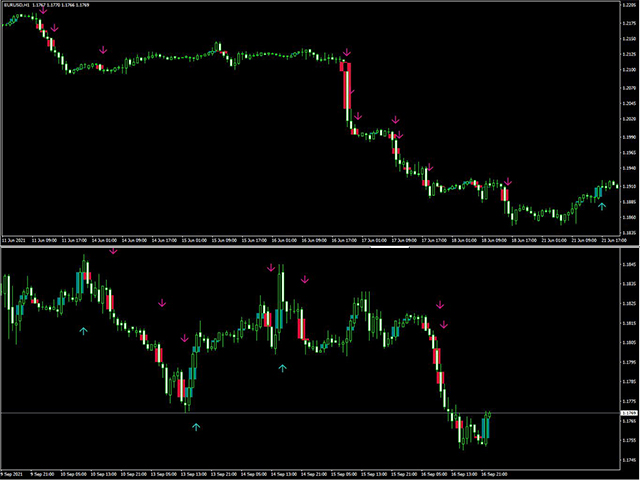Screen dimensions: 640x480
Task: Select the rightmost cyan buy arrow in lower chart
Action: click(x=282, y=368)
